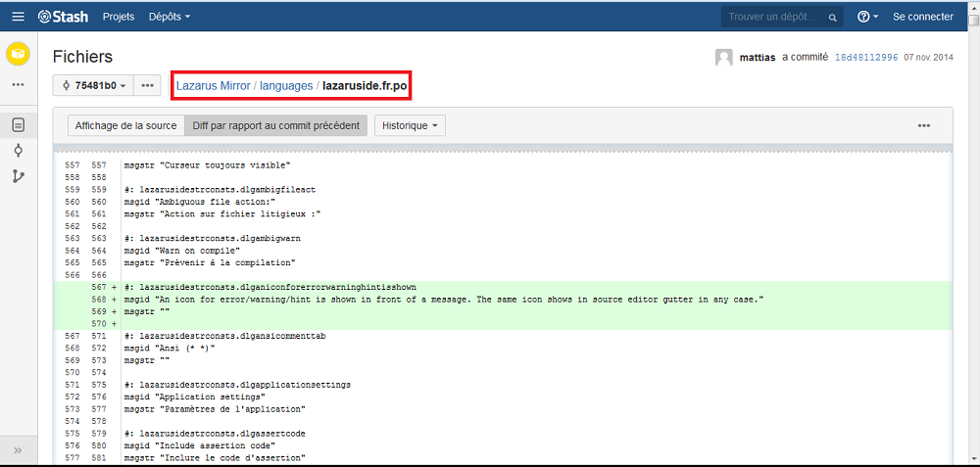Open the Branches icon in the sidebar

pos(18,176)
